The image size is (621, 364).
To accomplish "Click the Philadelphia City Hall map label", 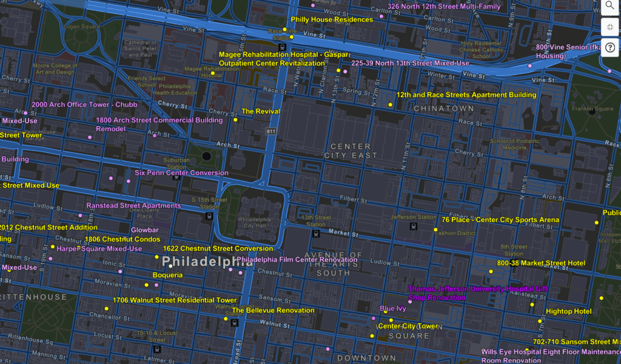I will point(255,223).
